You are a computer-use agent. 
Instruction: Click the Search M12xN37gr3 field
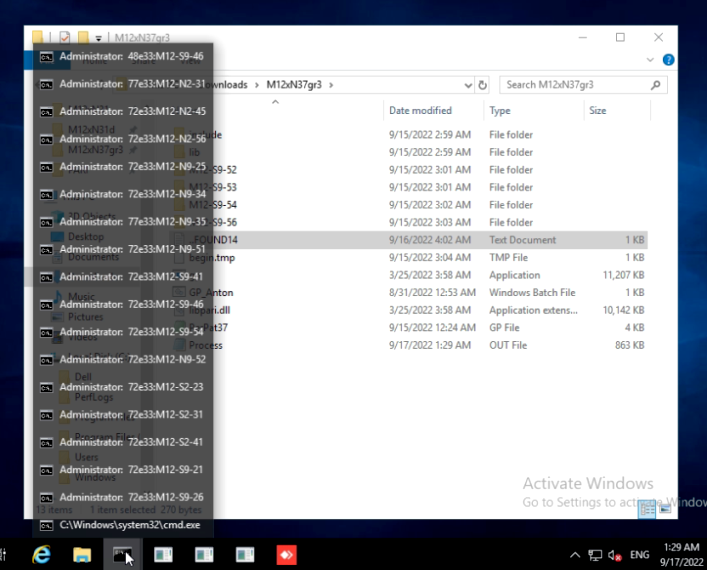tap(583, 85)
